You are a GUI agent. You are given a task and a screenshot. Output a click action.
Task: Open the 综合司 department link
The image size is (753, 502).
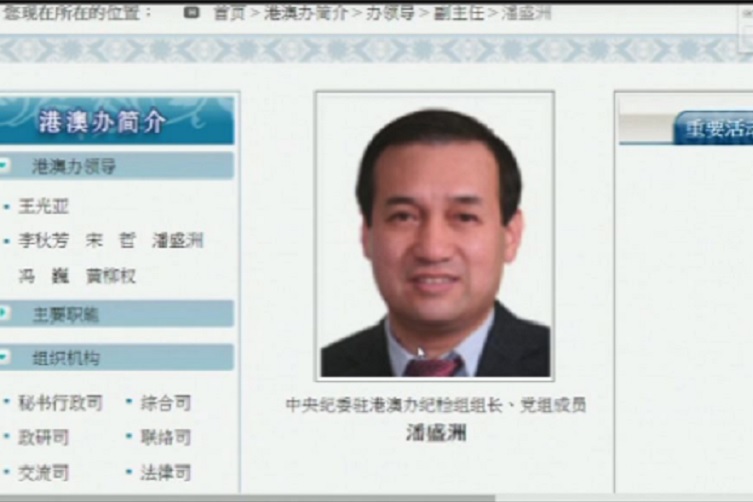pyautogui.click(x=165, y=403)
